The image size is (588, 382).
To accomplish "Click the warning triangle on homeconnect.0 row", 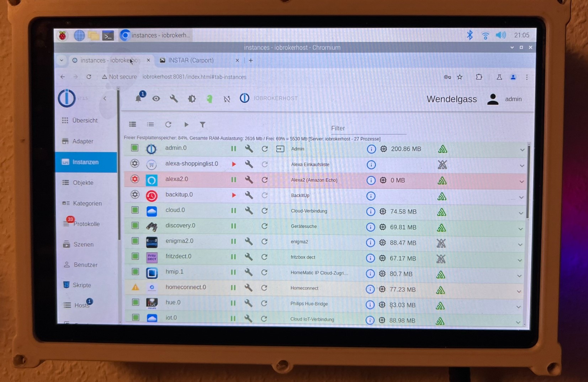I will pyautogui.click(x=135, y=287).
